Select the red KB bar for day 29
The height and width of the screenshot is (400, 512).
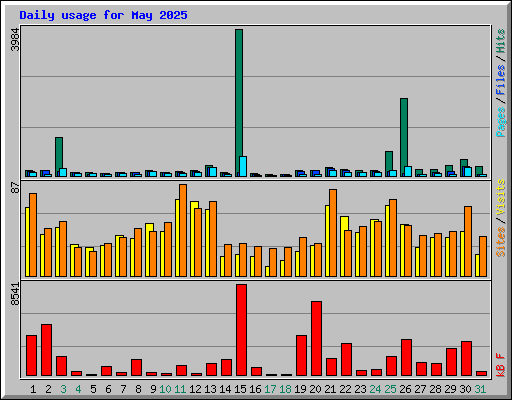451,362
